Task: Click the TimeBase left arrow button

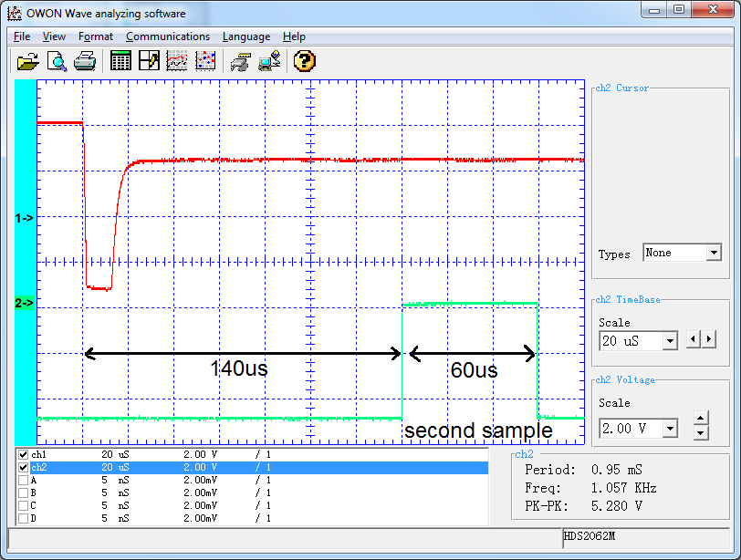Action: click(694, 339)
